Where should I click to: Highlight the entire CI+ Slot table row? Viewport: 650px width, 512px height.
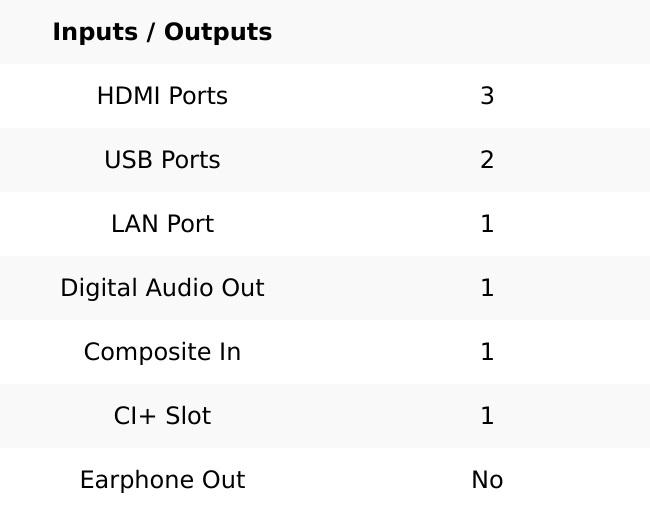(x=325, y=416)
